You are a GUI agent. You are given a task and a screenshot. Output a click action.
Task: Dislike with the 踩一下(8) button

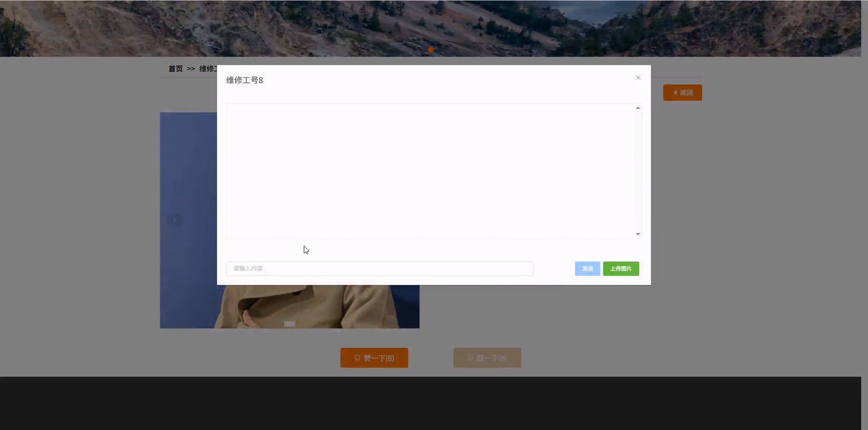pos(487,358)
